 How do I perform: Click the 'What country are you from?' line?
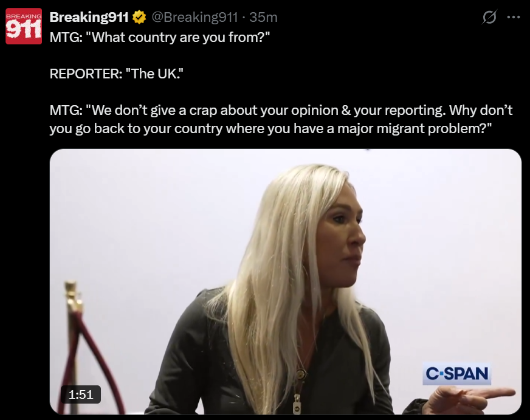(159, 37)
